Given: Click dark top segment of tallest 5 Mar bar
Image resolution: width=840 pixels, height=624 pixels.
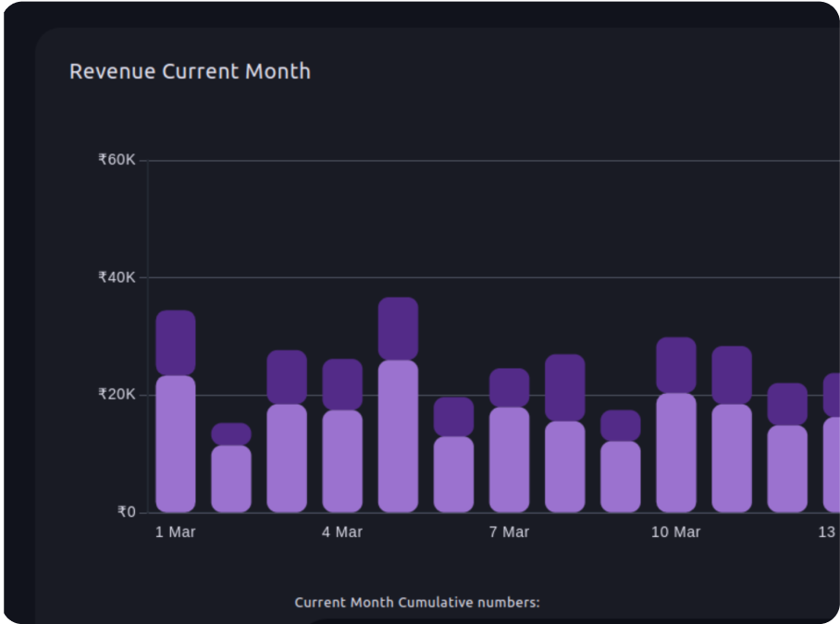Looking at the screenshot, I should point(398,328).
